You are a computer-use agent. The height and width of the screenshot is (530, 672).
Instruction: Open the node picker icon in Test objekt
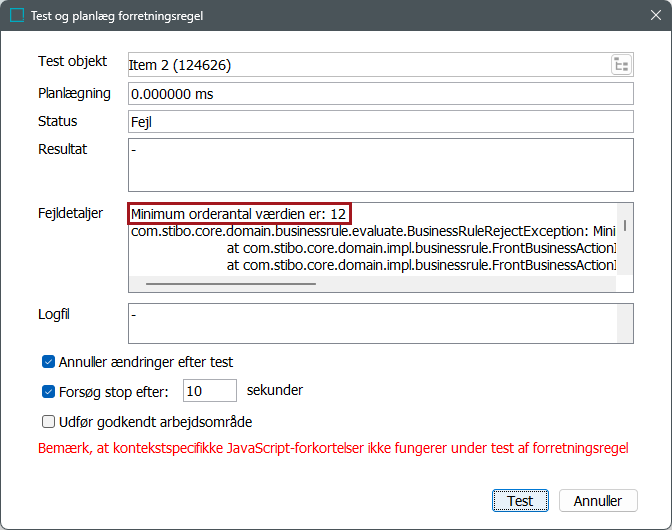(x=621, y=65)
